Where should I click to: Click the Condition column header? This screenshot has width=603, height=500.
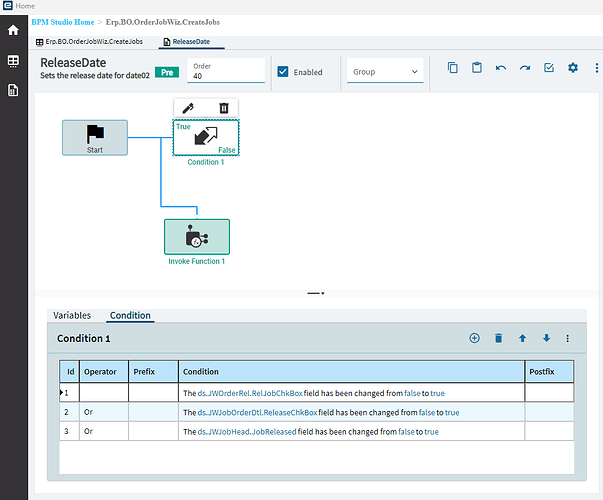pyautogui.click(x=351, y=372)
